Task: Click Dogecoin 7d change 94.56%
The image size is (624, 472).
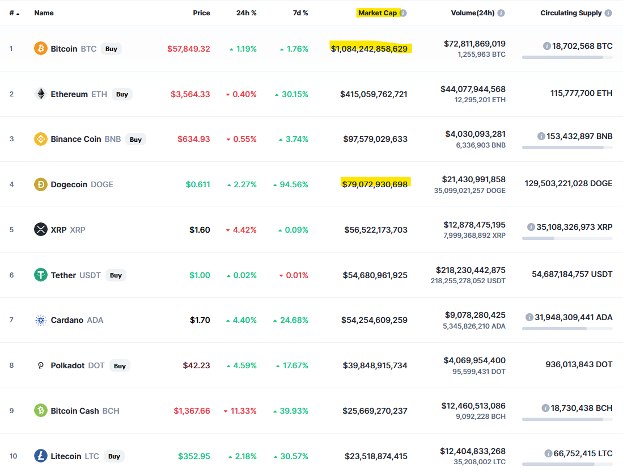Action: [291, 184]
